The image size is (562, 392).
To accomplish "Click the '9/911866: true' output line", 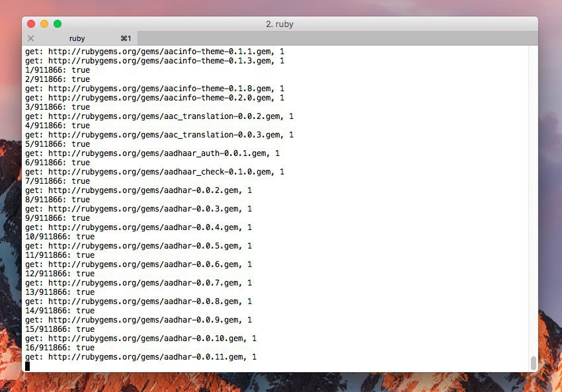I will pyautogui.click(x=58, y=218).
